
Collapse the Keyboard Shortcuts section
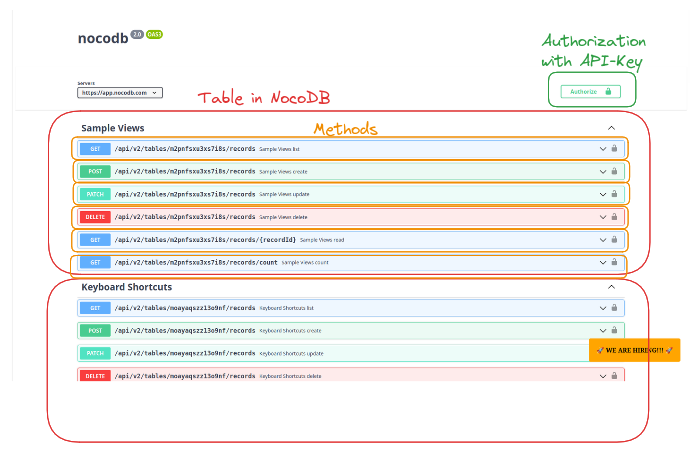611,287
